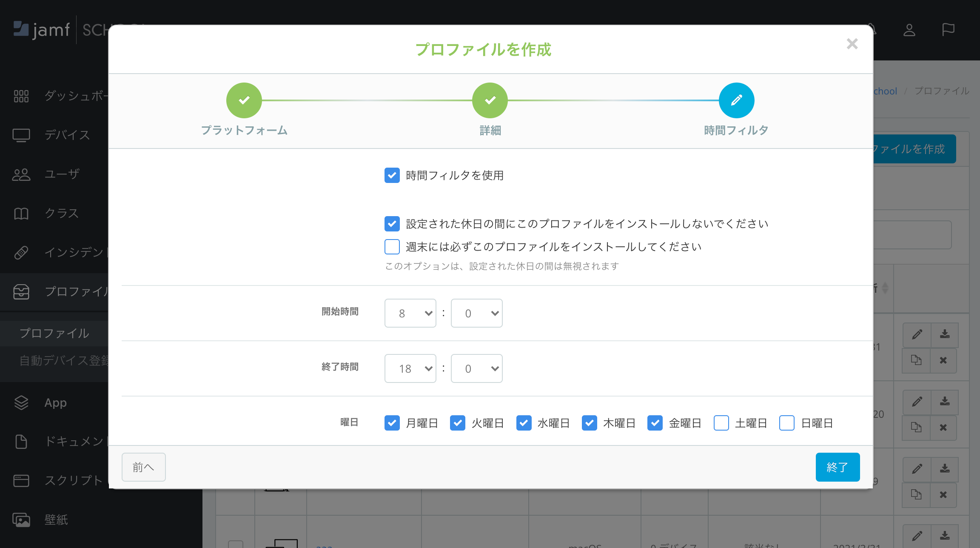This screenshot has height=548, width=980.
Task: Check 日曜日 checkbox
Action: [787, 423]
